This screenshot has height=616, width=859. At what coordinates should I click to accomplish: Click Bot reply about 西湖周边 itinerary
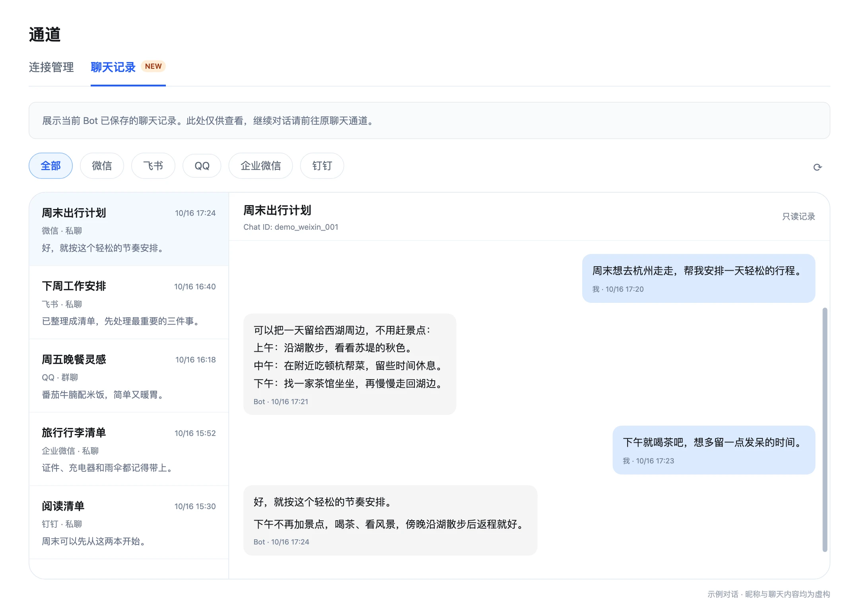click(x=350, y=364)
